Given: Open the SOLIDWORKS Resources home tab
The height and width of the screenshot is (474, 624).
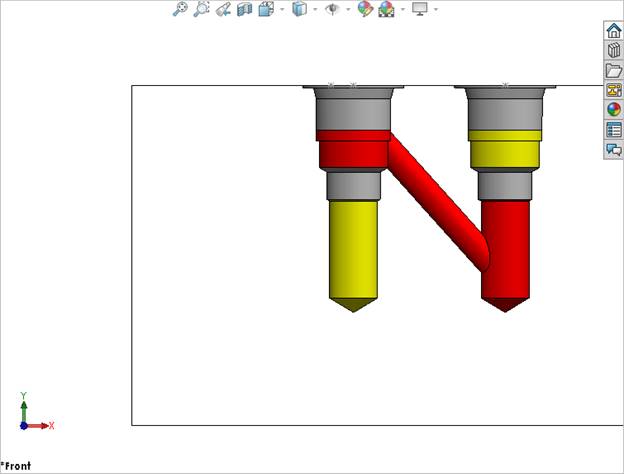Looking at the screenshot, I should pos(613,30).
